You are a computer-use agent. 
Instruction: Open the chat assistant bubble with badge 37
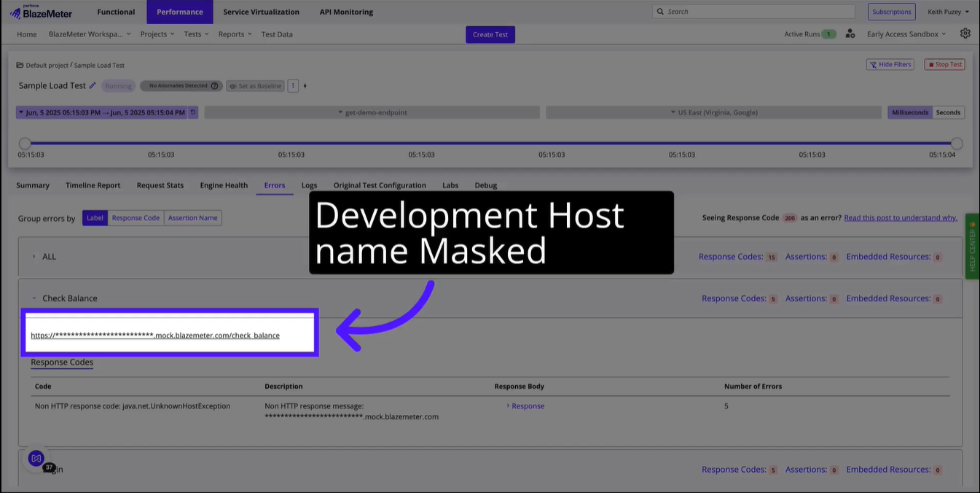click(x=36, y=459)
